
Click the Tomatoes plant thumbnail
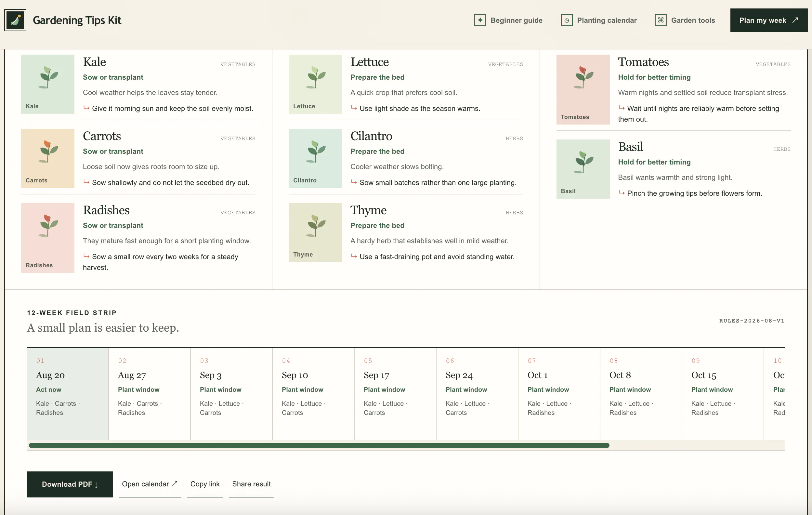click(583, 89)
